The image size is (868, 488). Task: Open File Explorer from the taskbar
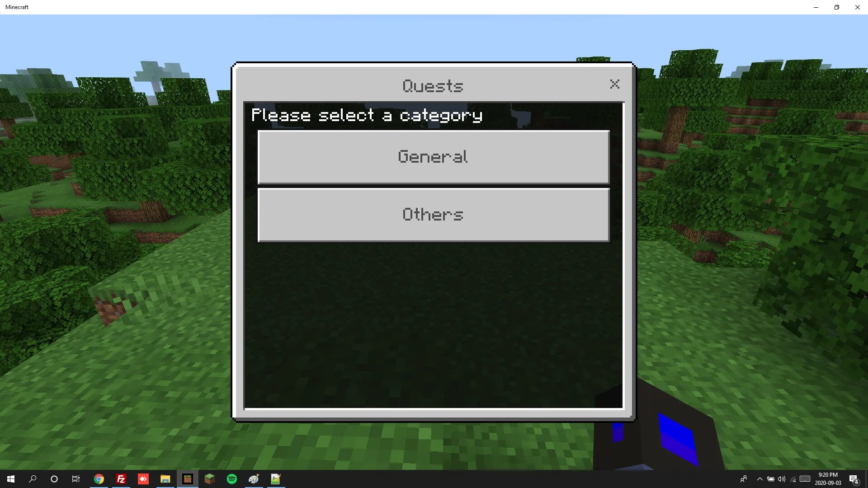(x=165, y=479)
